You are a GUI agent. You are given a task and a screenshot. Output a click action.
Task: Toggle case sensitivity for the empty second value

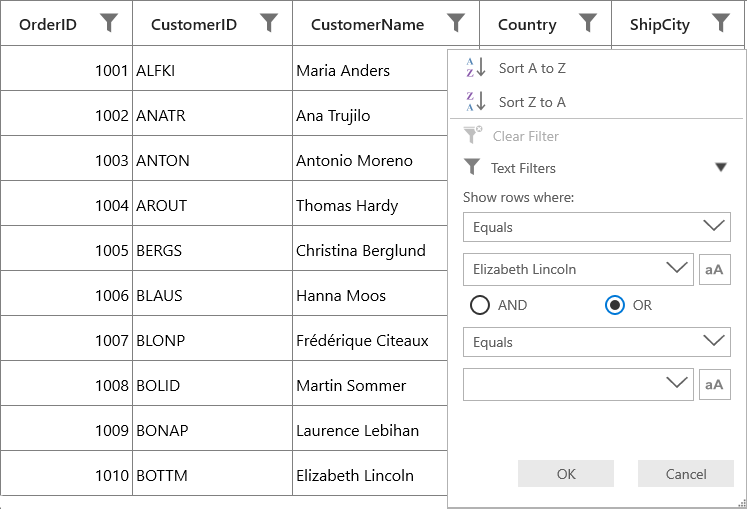[715, 384]
